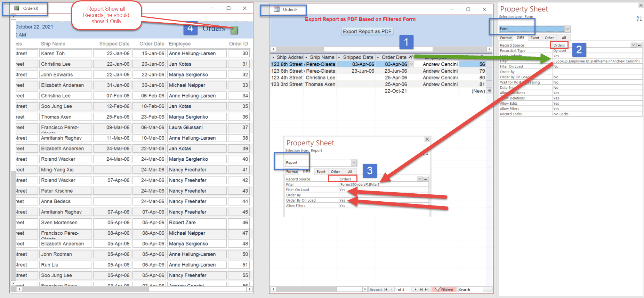Image resolution: width=644 pixels, height=298 pixels.
Task: Close the right-hand form Property Sheet pane
Action: click(641, 5)
